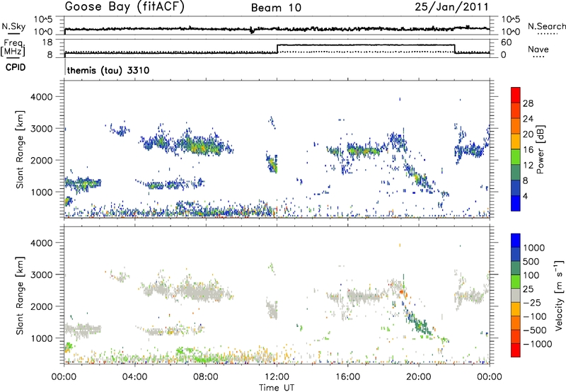Click 'Slant Range [km]' label of the power panel
This screenshot has width=566, height=392.
coord(20,149)
